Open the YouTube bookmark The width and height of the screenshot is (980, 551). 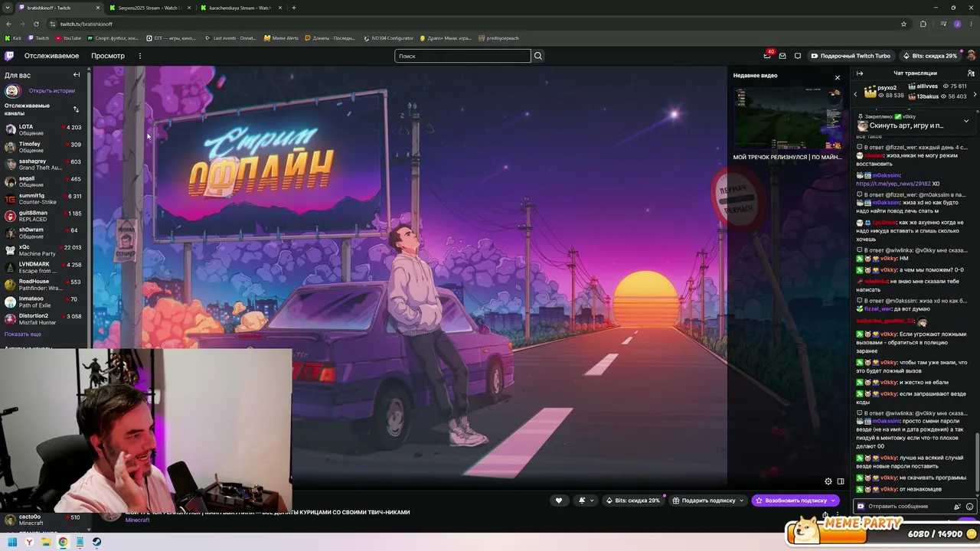[x=67, y=37]
